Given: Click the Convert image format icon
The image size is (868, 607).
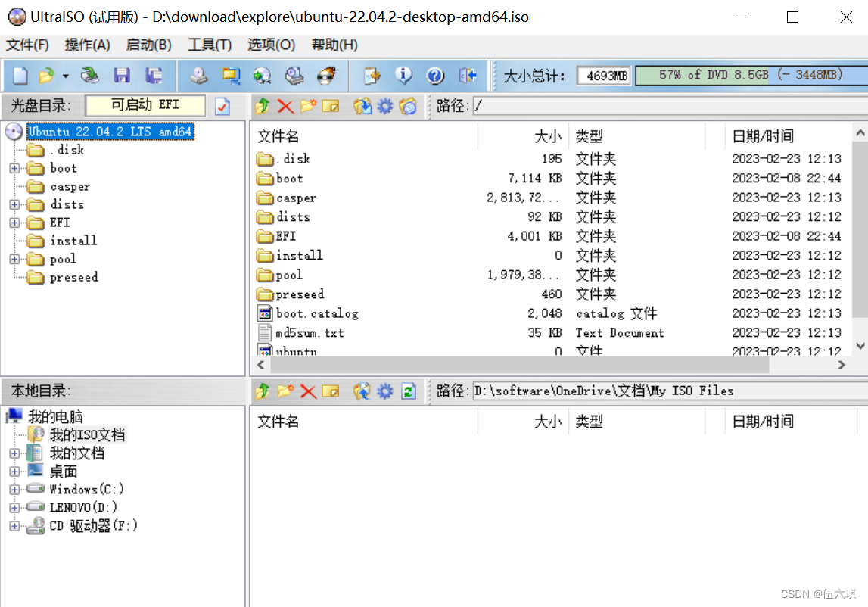Looking at the screenshot, I should click(x=263, y=76).
